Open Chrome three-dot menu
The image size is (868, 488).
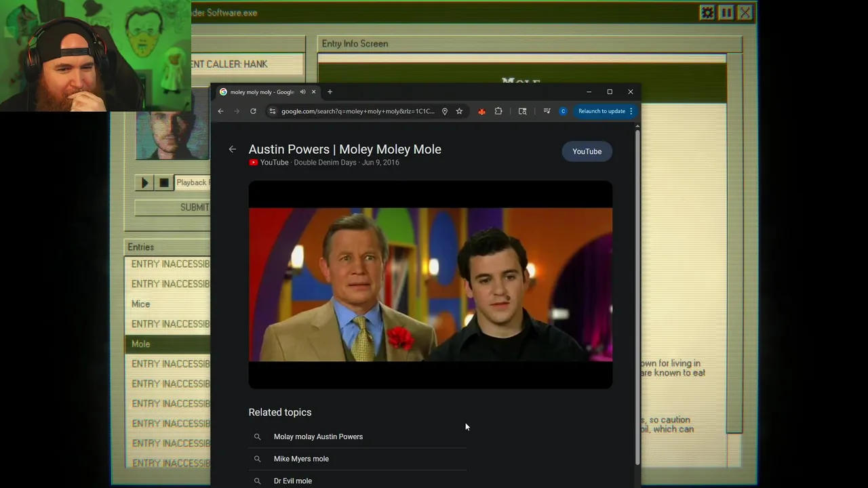631,111
